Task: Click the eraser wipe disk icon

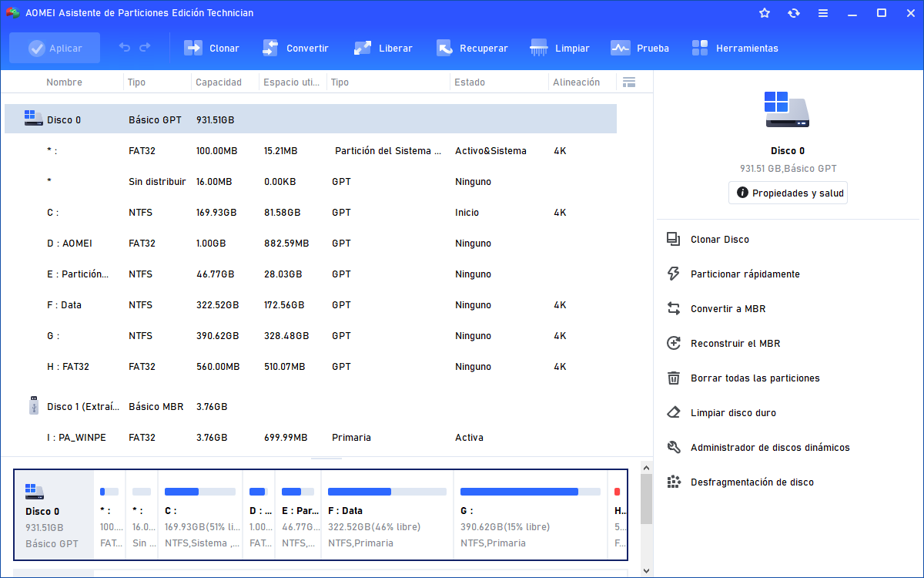Action: pos(674,413)
